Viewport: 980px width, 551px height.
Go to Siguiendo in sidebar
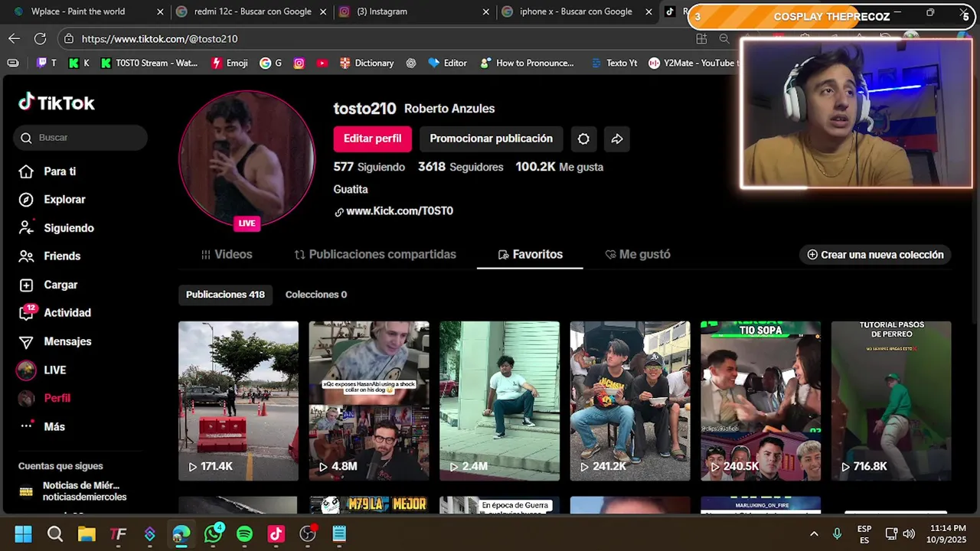click(x=57, y=228)
